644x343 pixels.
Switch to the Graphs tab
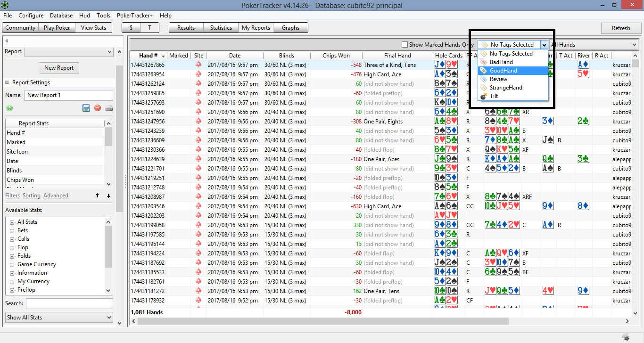coord(290,28)
